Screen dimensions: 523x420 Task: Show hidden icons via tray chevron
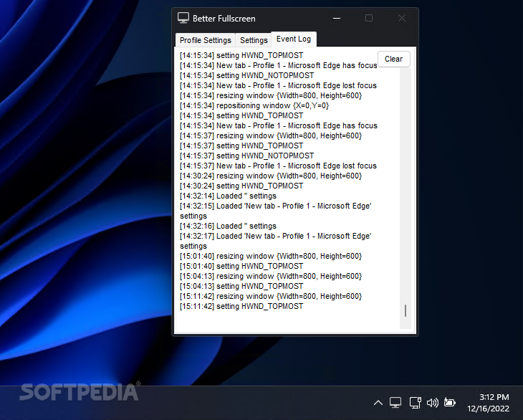pos(378,403)
